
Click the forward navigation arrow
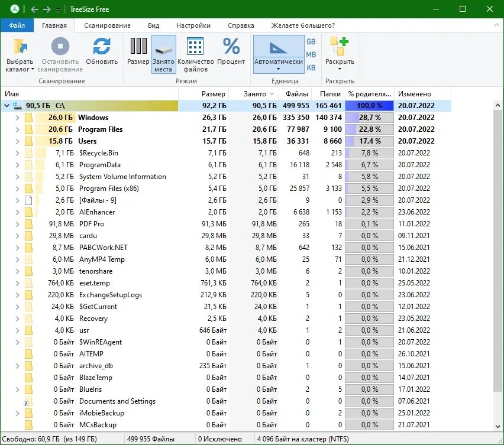tap(47, 9)
